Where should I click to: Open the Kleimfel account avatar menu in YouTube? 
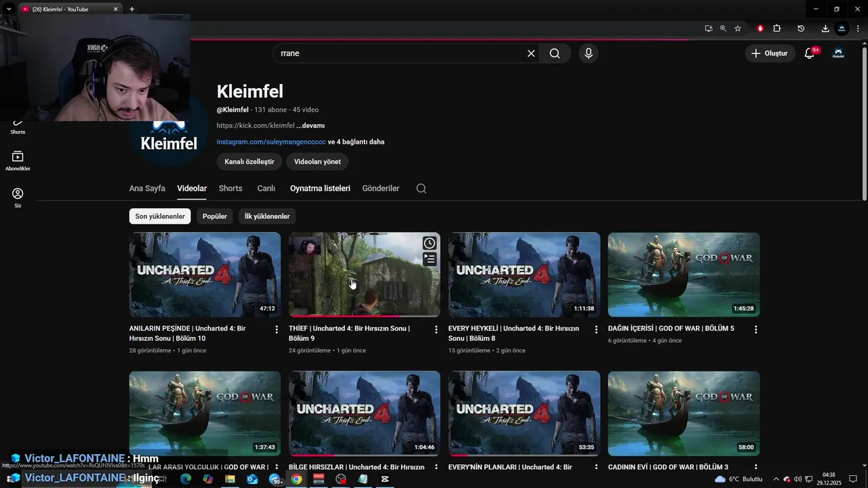838,54
